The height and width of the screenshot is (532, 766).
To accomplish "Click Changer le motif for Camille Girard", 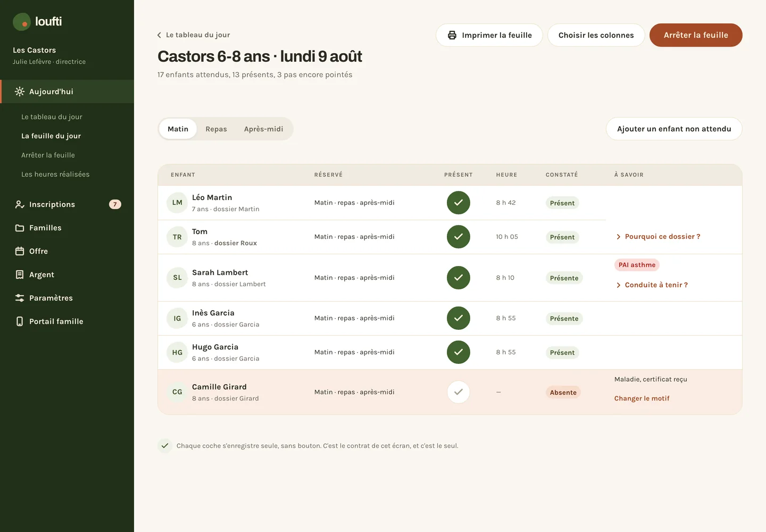I will click(642, 398).
